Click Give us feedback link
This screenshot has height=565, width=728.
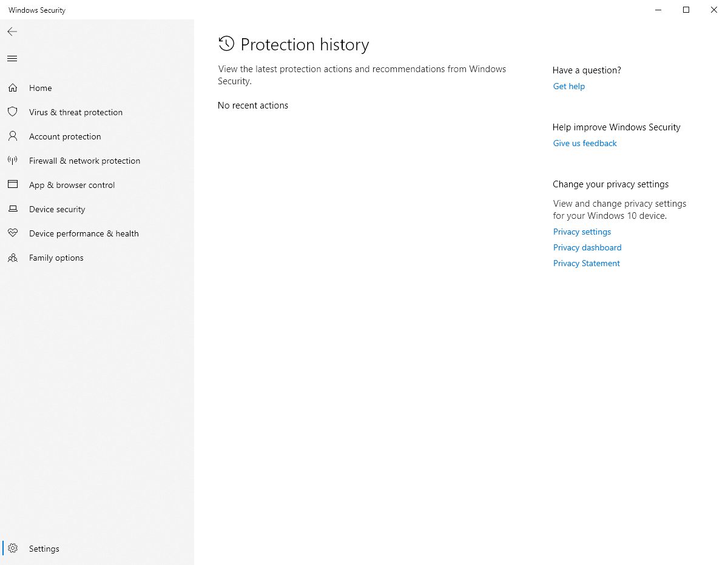coord(585,143)
